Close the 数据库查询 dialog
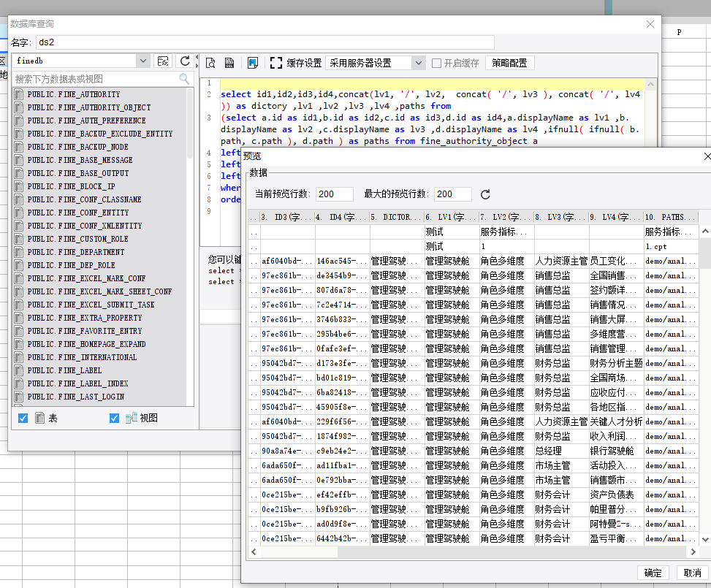The height and width of the screenshot is (588, 711). click(x=650, y=24)
